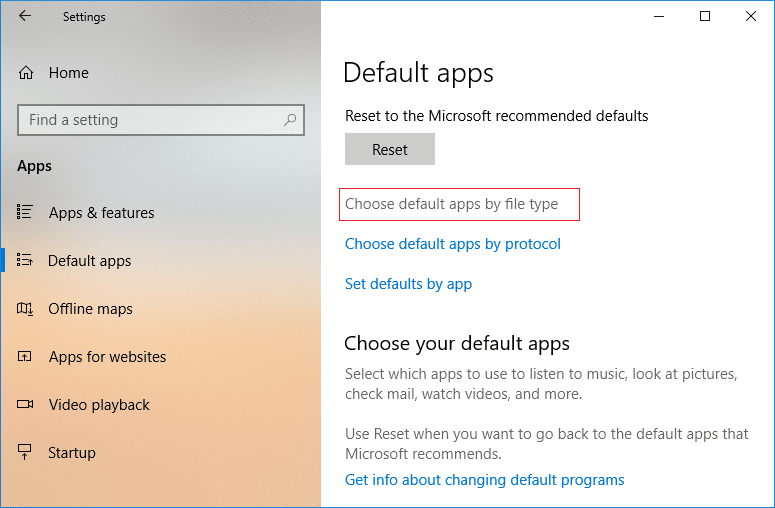Open Get info about changing default programs

coord(484,480)
